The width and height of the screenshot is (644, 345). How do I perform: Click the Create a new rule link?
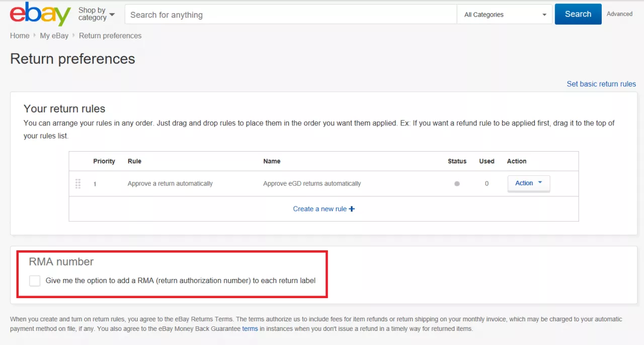[320, 209]
